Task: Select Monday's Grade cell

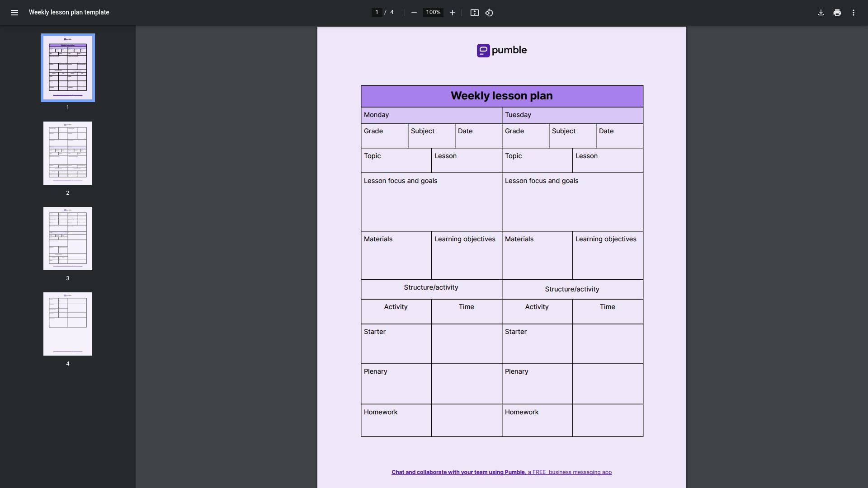Action: pos(384,136)
